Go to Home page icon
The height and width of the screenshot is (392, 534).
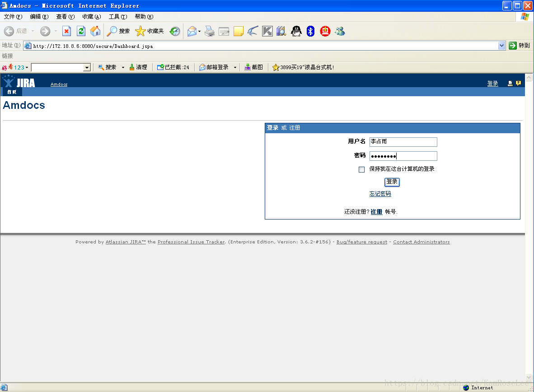tap(95, 31)
